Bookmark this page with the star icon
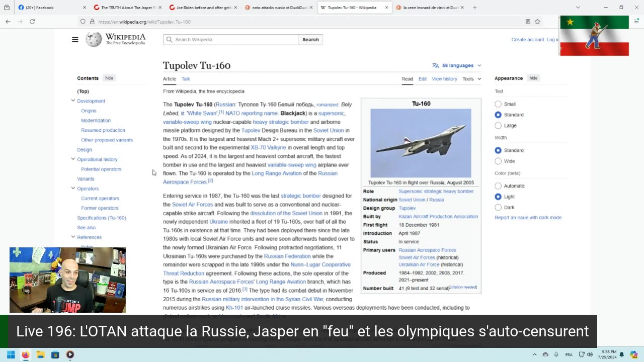644x362 pixels. [537, 22]
